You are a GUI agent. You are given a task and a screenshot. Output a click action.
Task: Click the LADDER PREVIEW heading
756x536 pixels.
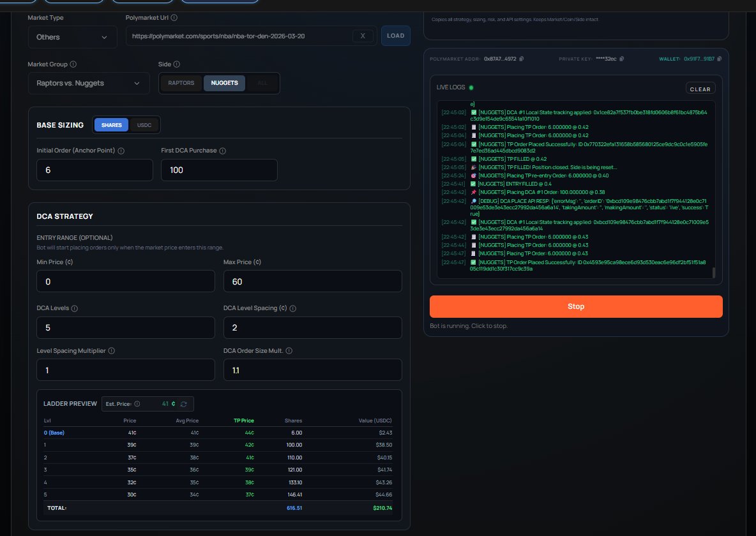pyautogui.click(x=70, y=404)
